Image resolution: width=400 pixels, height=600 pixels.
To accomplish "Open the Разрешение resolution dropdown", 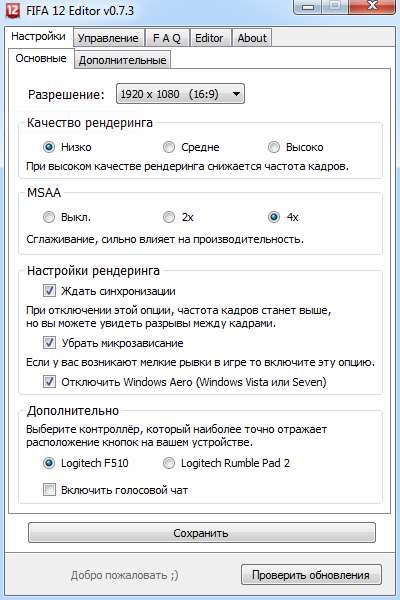I will [x=180, y=94].
